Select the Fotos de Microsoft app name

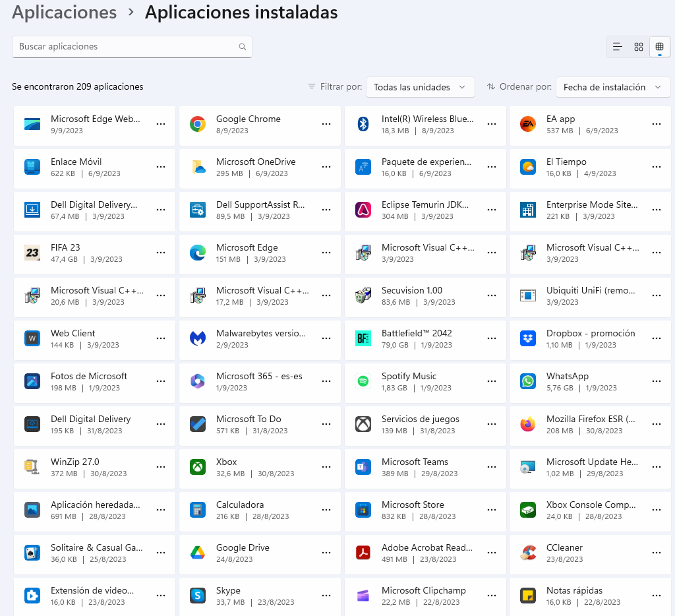click(x=89, y=376)
